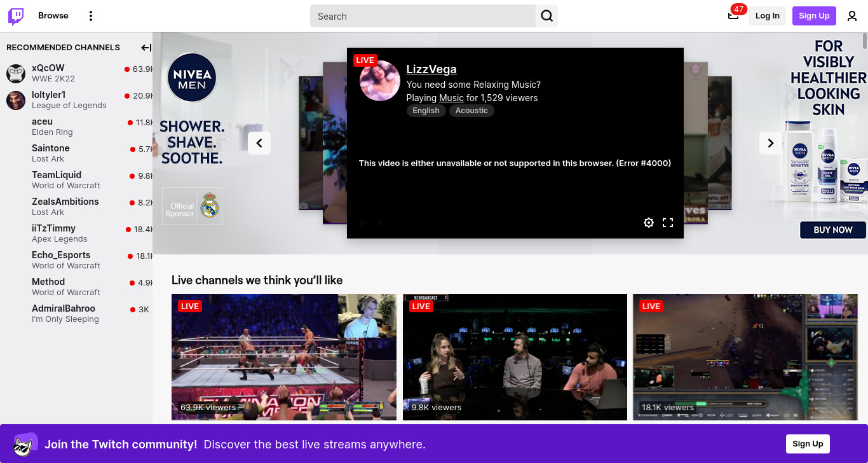This screenshot has width=868, height=463.
Task: Open TeamLiquid channel in sidebar
Action: 76,181
